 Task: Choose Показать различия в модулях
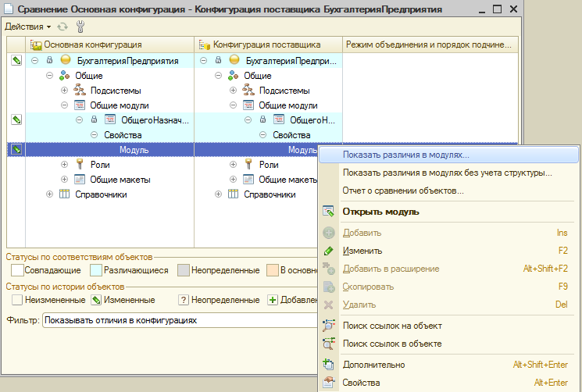[x=448, y=155]
